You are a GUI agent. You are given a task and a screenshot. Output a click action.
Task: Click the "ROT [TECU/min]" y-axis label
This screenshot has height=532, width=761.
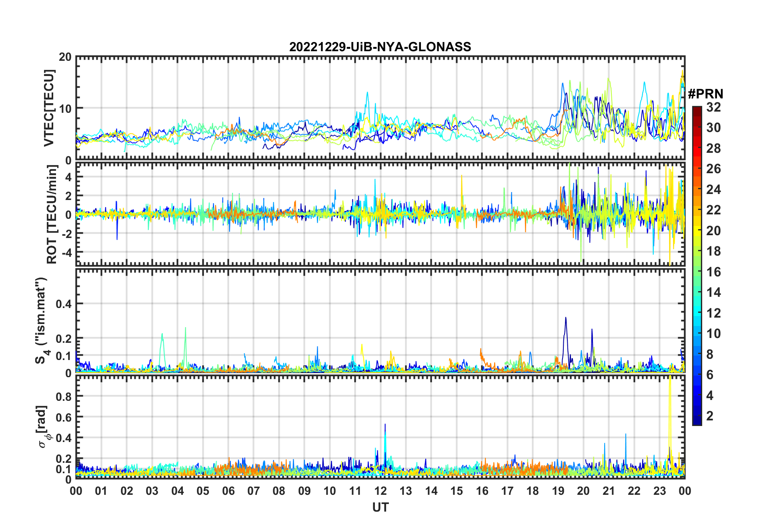point(52,214)
